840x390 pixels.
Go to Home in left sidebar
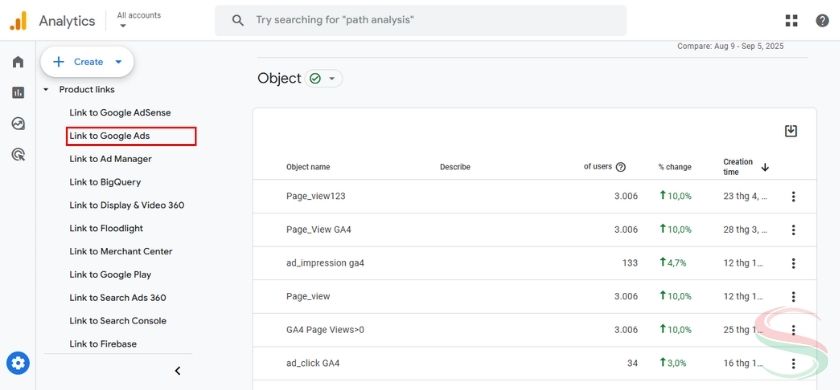(x=18, y=62)
